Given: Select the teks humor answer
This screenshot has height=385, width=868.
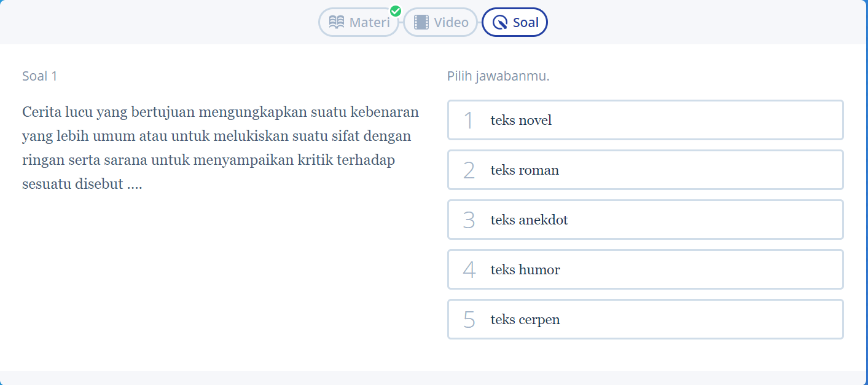Looking at the screenshot, I should click(x=646, y=269).
